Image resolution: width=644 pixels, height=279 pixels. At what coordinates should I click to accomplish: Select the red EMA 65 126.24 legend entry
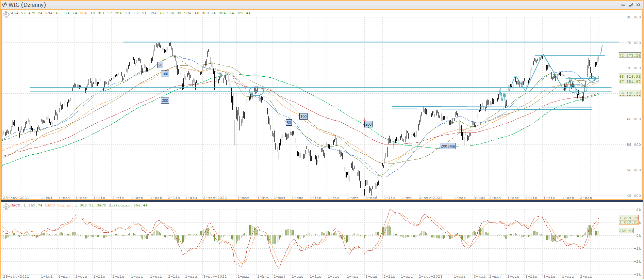[61, 13]
